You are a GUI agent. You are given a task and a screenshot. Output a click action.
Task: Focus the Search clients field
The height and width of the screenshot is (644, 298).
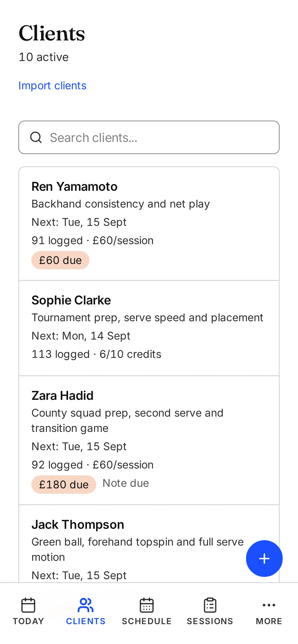[149, 137]
